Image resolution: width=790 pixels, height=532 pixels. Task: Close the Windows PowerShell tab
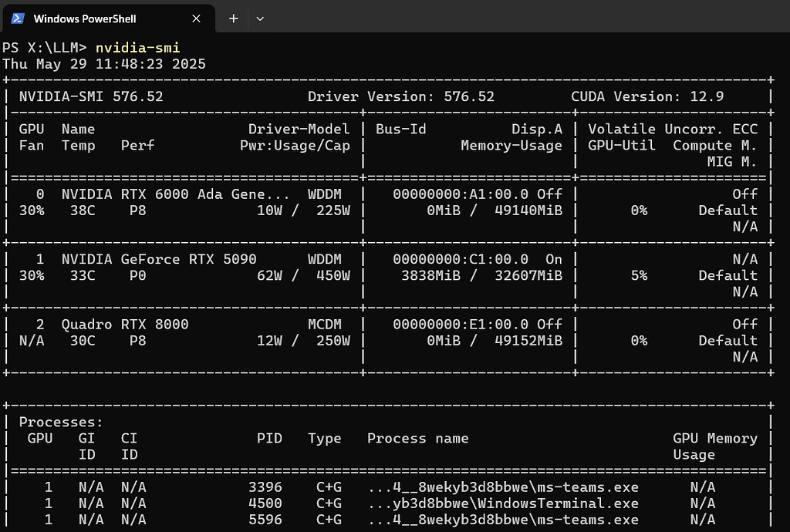pos(196,18)
